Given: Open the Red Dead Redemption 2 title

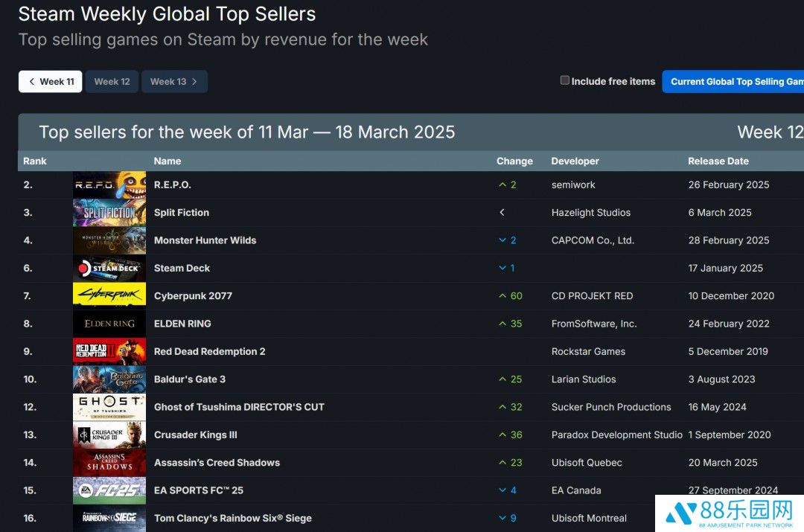Looking at the screenshot, I should [x=210, y=351].
